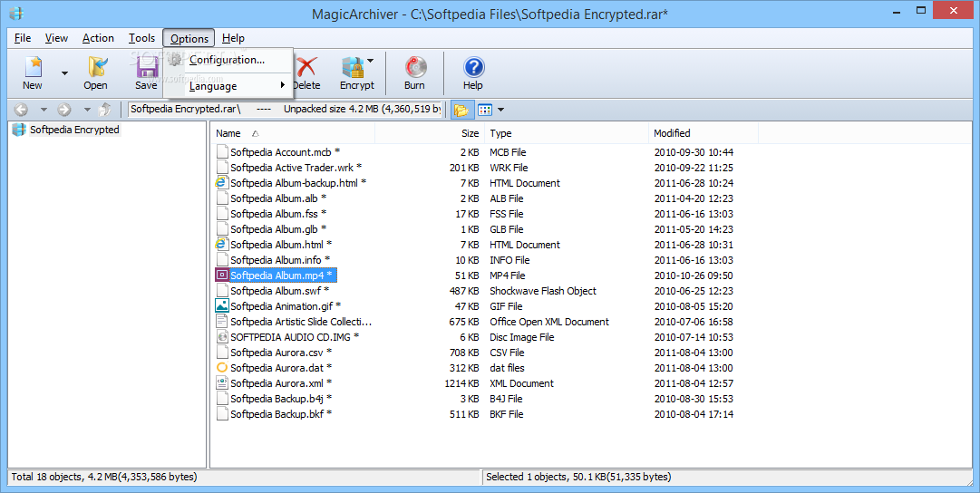This screenshot has width=980, height=493.
Task: Click Softpedia Album.html file icon
Action: pos(221,245)
